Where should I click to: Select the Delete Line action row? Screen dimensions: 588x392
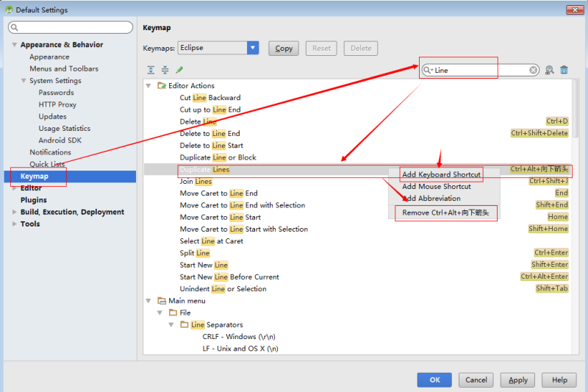(358, 121)
